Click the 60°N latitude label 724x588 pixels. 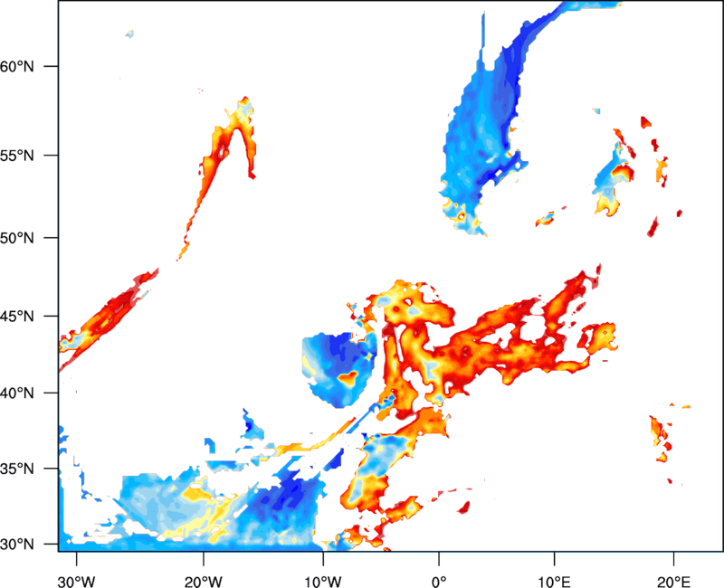click(17, 66)
